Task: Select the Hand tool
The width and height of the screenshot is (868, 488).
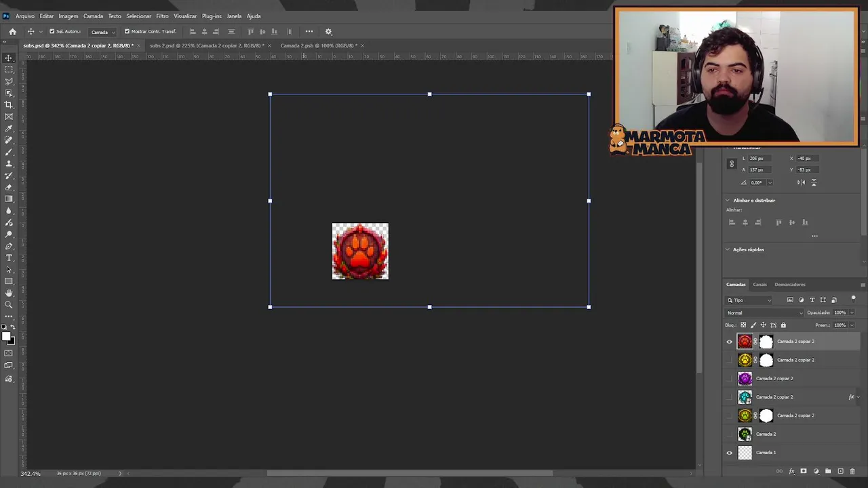Action: click(9, 293)
